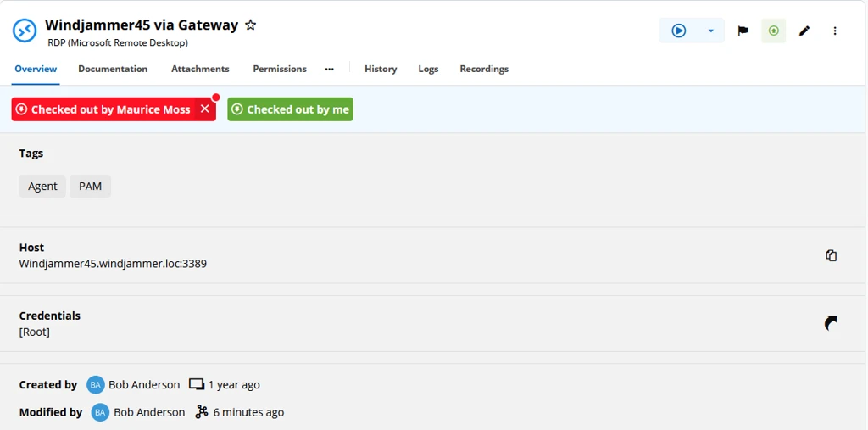Open the Recordings tab
868x430 pixels.
click(x=484, y=69)
